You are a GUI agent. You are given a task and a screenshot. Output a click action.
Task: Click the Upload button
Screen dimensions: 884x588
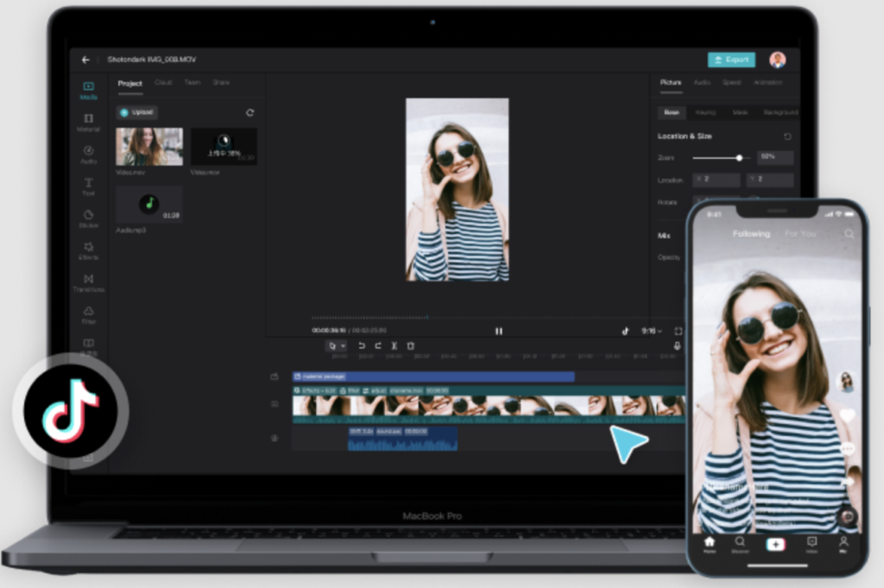coord(137,112)
